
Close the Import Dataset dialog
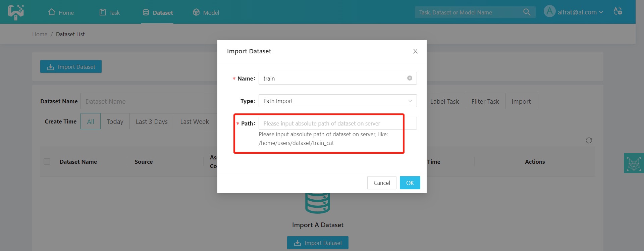415,51
